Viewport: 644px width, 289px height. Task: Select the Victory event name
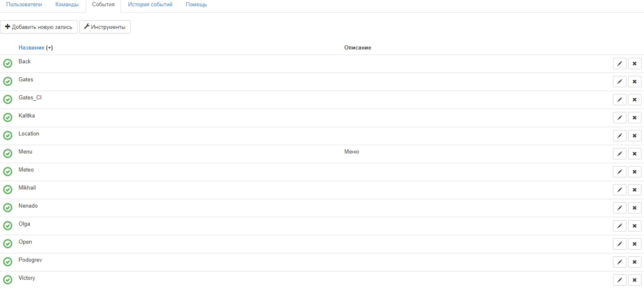27,278
